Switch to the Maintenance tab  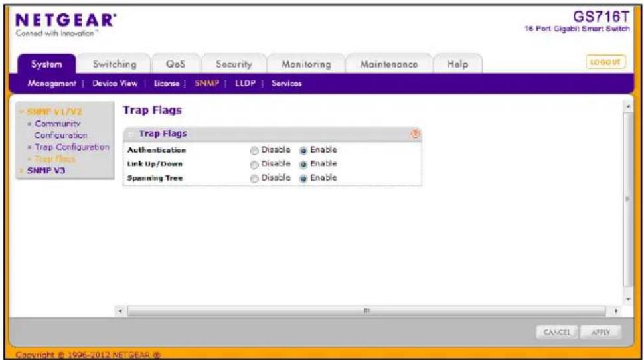tap(388, 64)
